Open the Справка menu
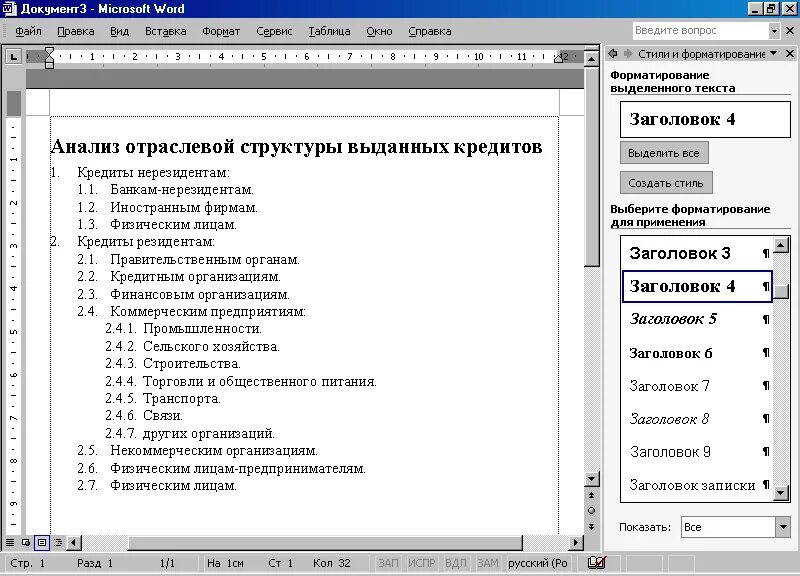Image resolution: width=800 pixels, height=576 pixels. [x=430, y=31]
